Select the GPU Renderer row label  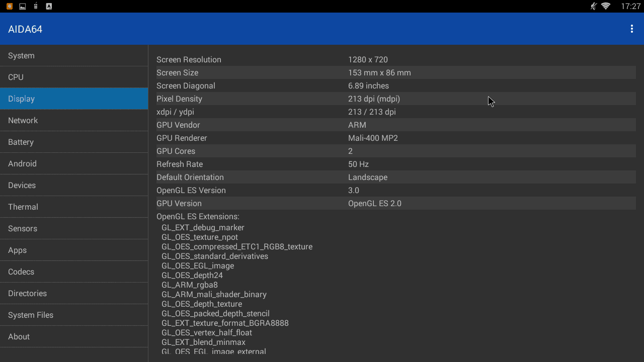pos(182,138)
